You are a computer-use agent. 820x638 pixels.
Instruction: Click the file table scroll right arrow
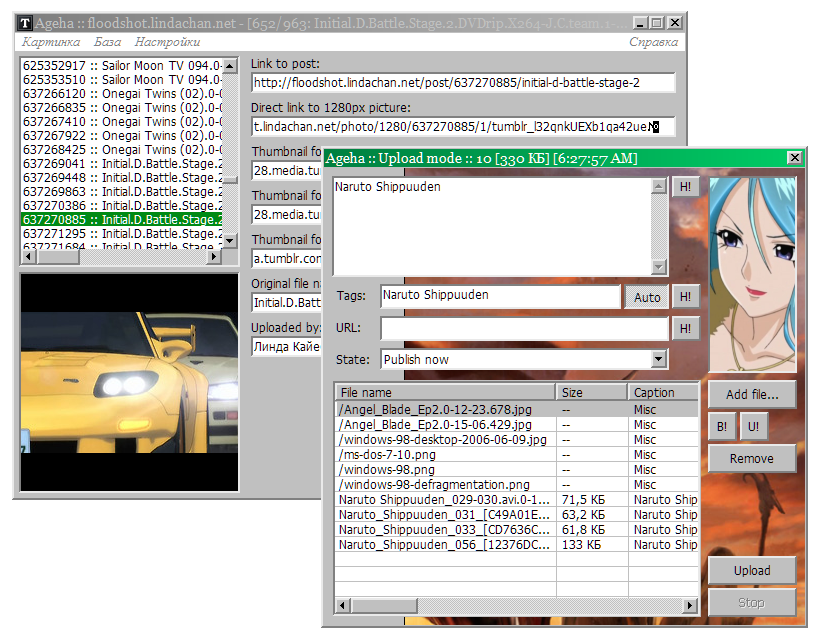coord(690,606)
